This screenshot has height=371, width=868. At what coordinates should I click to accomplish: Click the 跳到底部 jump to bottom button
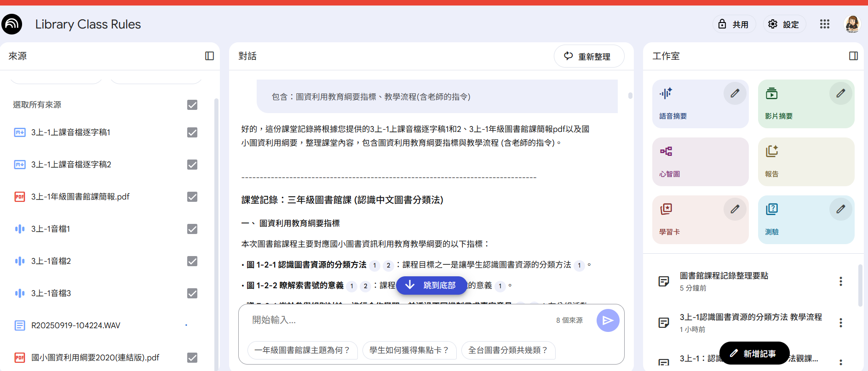(431, 285)
